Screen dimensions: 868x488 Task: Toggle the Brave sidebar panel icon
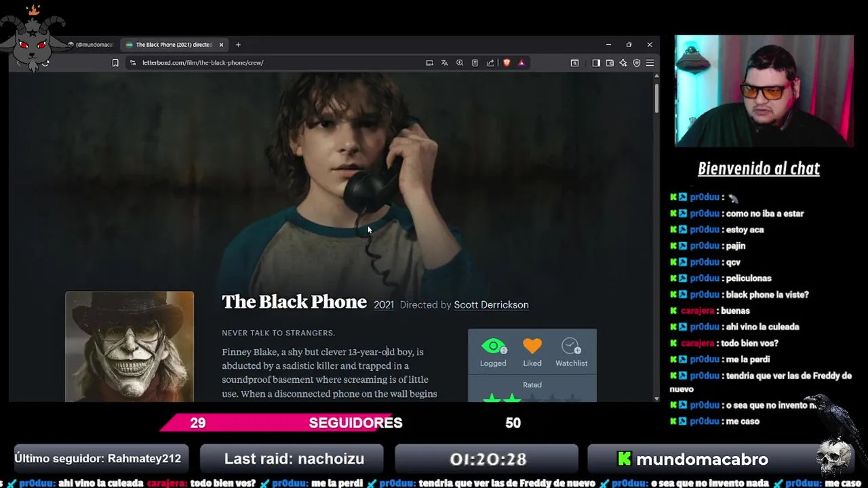pyautogui.click(x=596, y=63)
